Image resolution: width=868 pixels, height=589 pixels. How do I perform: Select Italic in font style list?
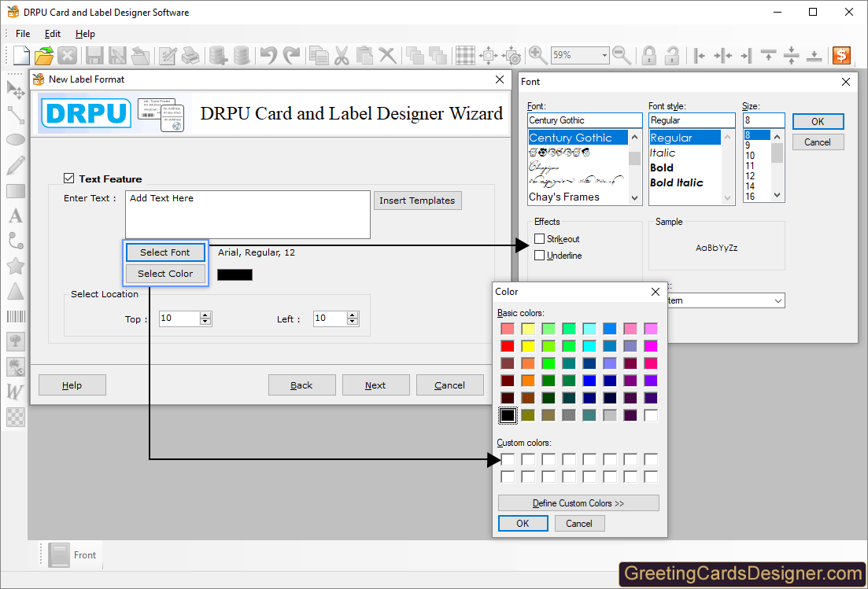[662, 153]
